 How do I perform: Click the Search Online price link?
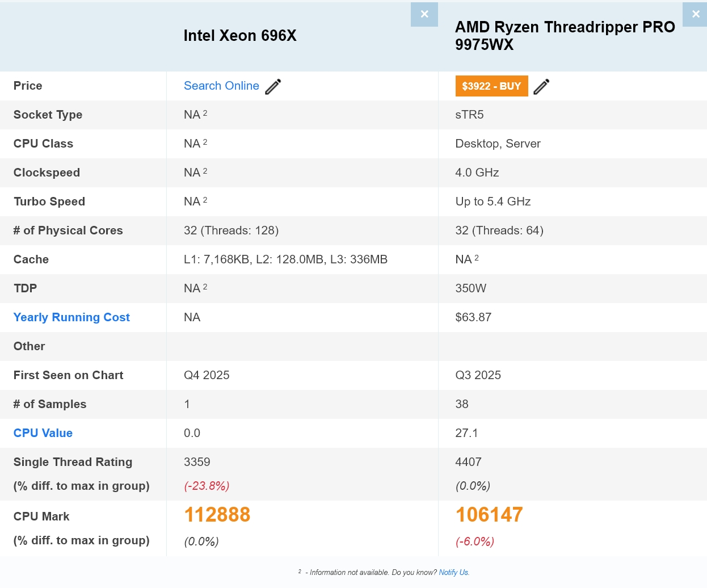point(221,86)
